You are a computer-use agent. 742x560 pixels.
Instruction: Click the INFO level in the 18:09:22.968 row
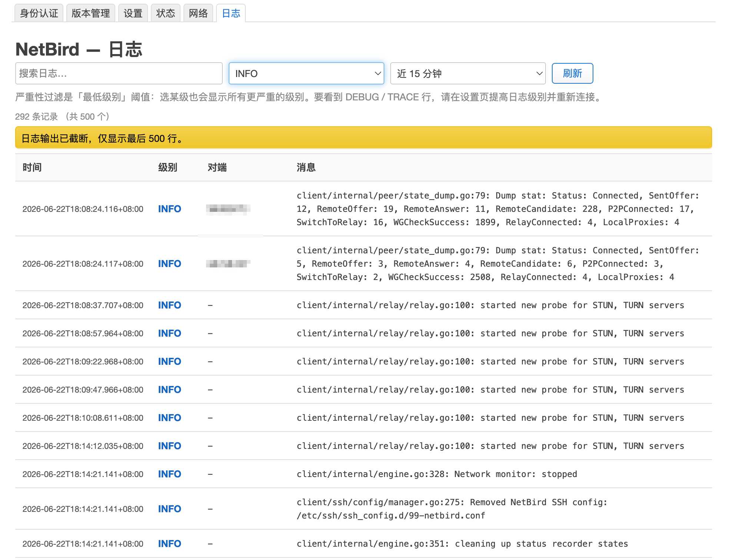click(170, 361)
